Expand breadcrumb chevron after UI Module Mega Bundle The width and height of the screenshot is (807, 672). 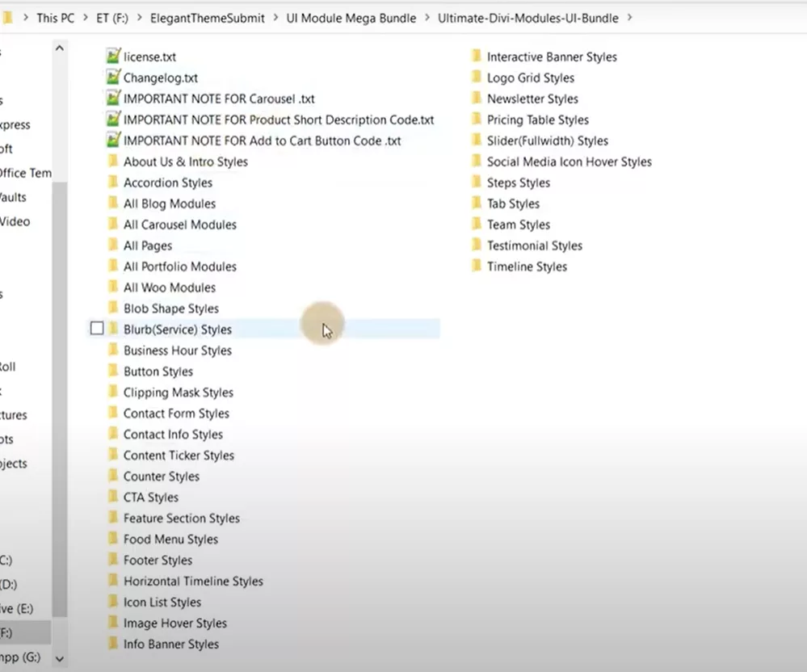pos(427,18)
